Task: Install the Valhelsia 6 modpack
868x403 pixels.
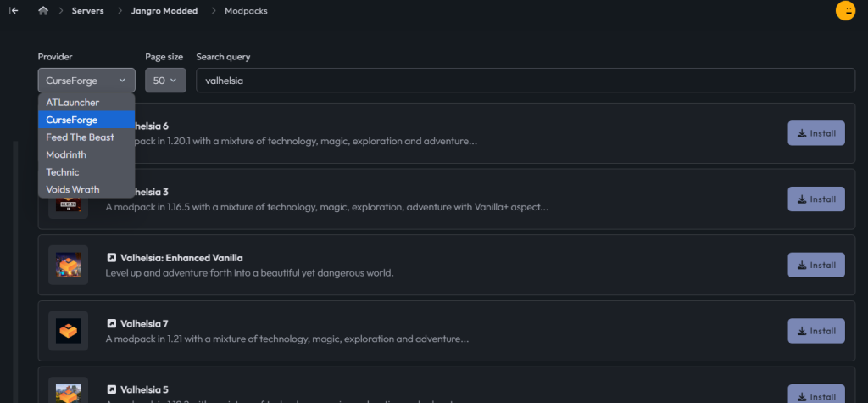Action: [815, 133]
